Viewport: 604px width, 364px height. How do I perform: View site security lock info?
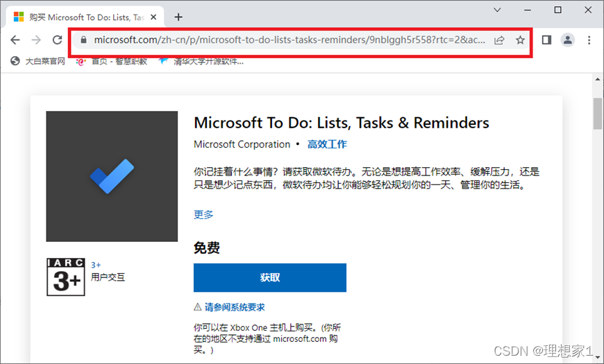coord(83,40)
